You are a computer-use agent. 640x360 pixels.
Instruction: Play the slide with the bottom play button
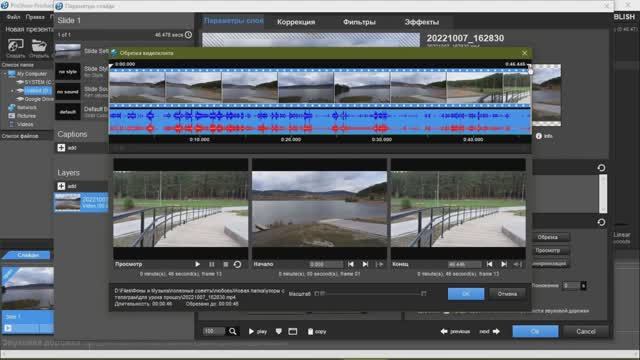point(258,331)
